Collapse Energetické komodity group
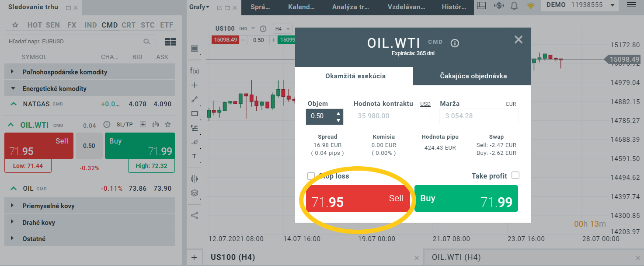 (12, 88)
